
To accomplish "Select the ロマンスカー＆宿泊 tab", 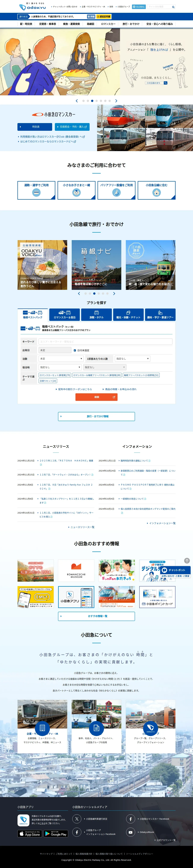I will point(64,315).
